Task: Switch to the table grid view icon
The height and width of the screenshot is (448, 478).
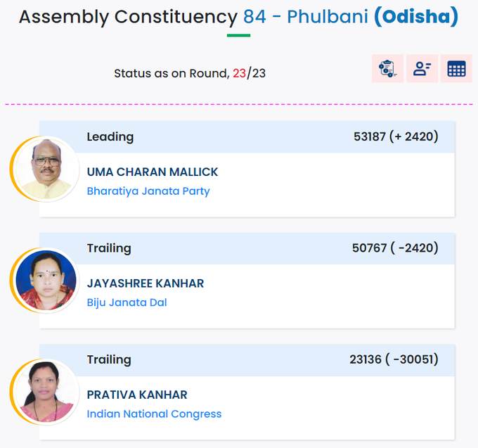Action: click(x=456, y=69)
